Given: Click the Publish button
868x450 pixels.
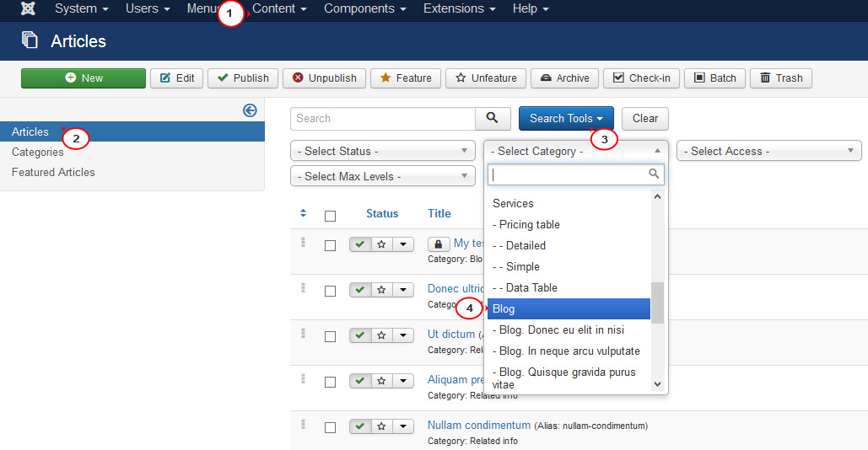Looking at the screenshot, I should pyautogui.click(x=243, y=78).
